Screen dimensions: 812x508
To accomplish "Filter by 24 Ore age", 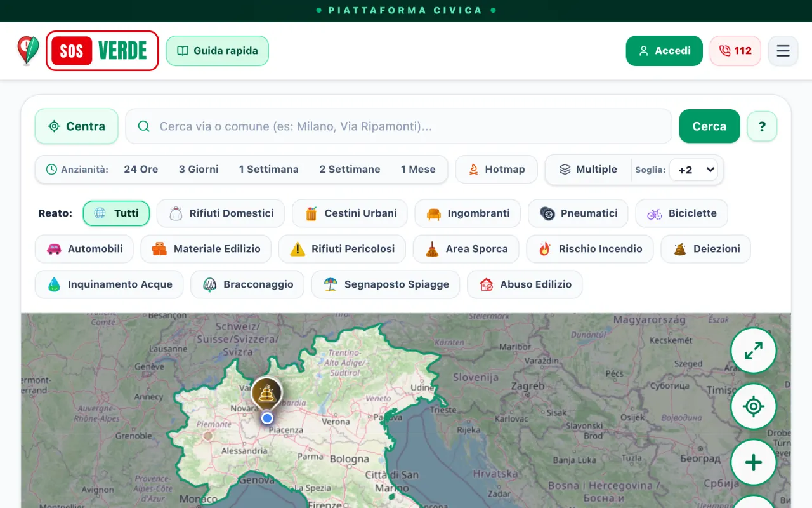I will 141,170.
